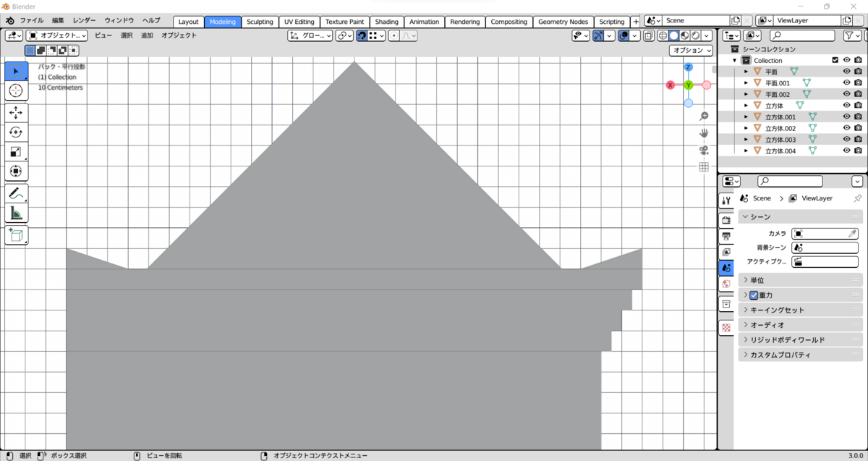Click the outliner search field
This screenshot has width=868, height=461.
[803, 35]
